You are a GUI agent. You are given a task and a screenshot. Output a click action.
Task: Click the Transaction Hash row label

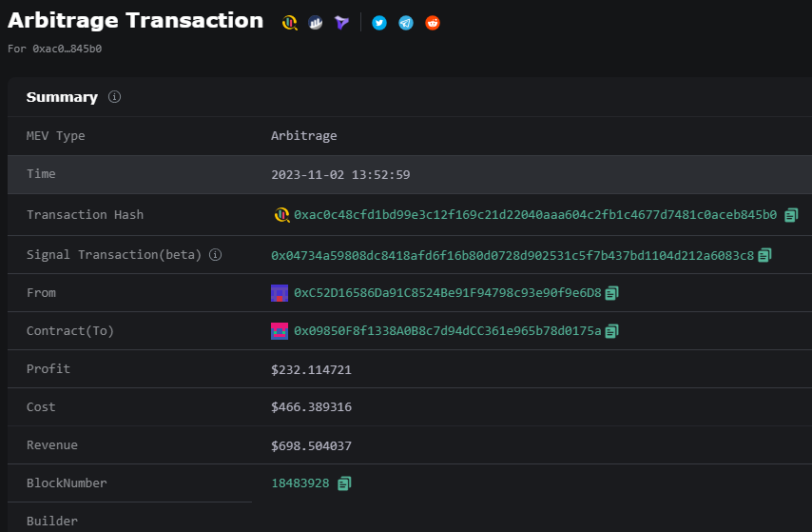coord(85,215)
